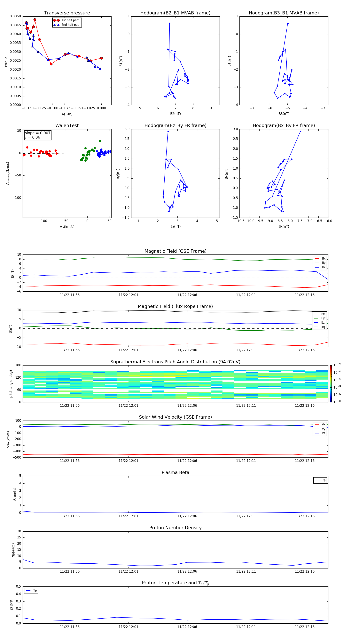Click the "Solar Wind Velocity (GSE Frame)" title

point(175,417)
